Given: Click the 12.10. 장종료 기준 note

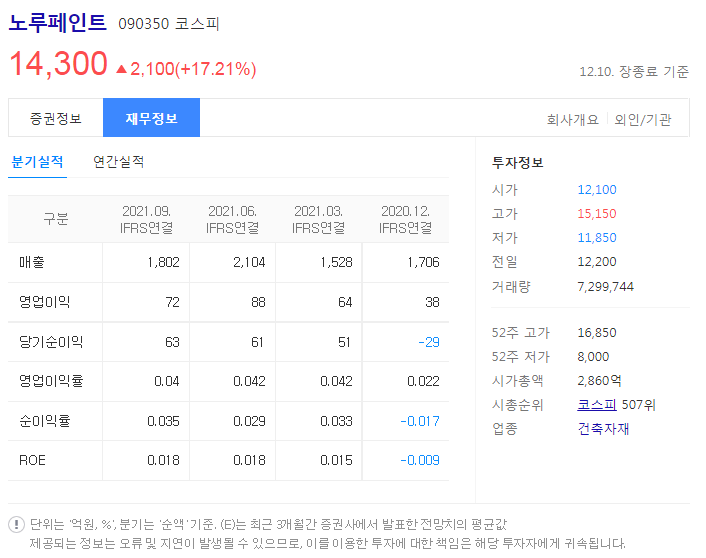Looking at the screenshot, I should point(634,72).
